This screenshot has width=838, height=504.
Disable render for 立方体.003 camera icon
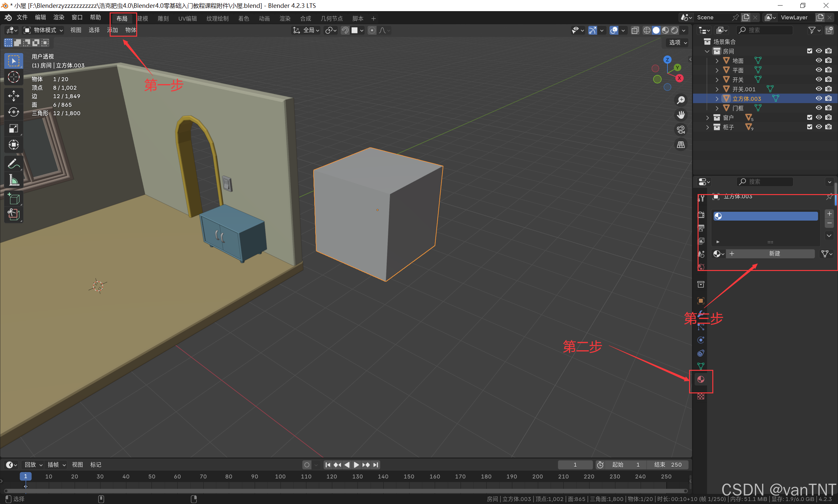click(829, 99)
